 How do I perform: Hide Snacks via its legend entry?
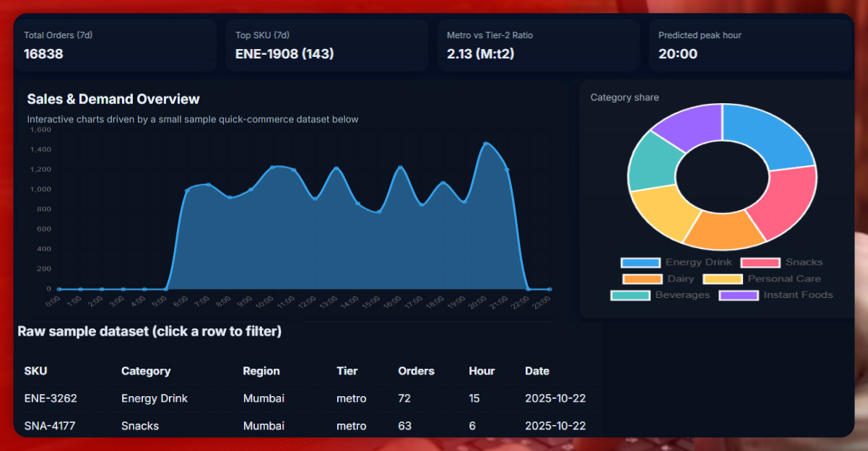click(760, 263)
